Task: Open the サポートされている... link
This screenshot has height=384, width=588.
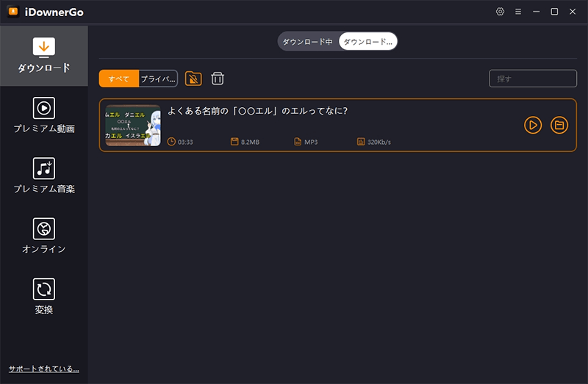Action: click(44, 369)
